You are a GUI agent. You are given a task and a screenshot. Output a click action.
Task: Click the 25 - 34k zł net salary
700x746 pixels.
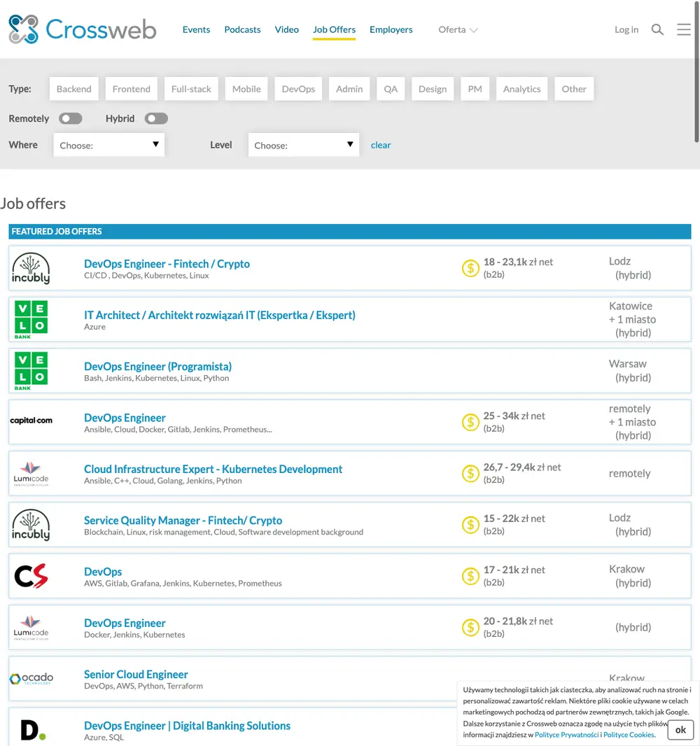pos(514,416)
